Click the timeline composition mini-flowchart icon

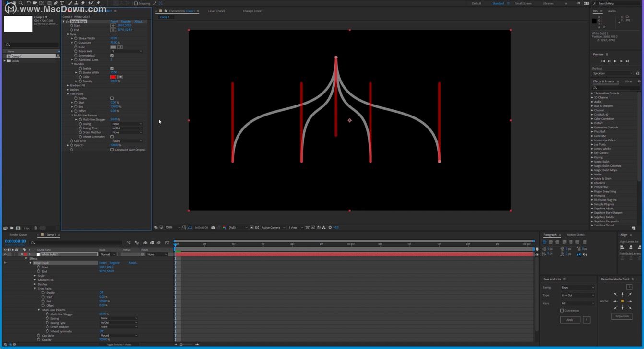(x=128, y=243)
